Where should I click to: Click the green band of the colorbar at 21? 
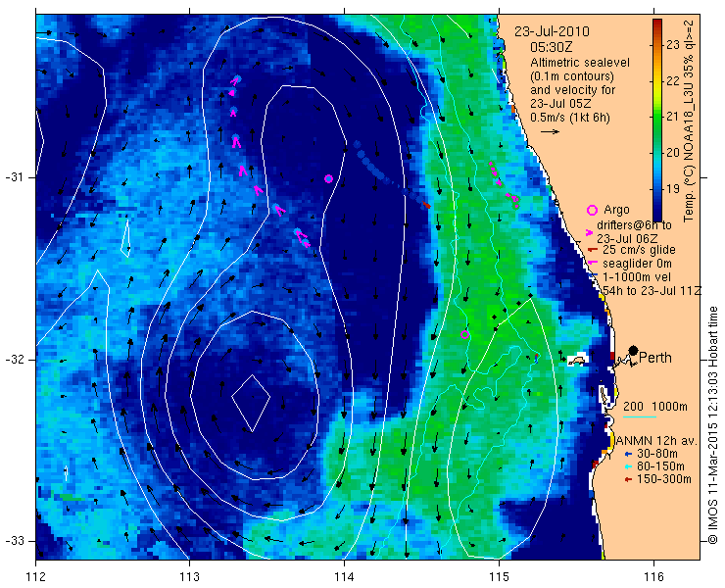[657, 117]
